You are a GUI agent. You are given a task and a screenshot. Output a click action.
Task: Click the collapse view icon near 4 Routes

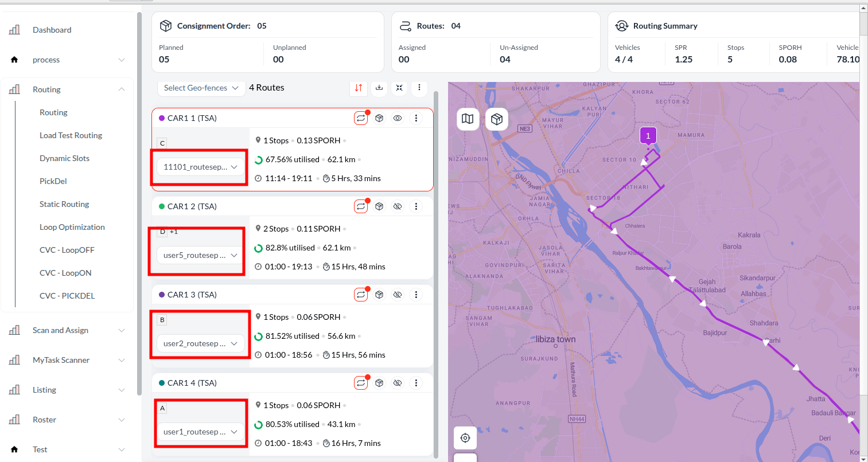399,88
